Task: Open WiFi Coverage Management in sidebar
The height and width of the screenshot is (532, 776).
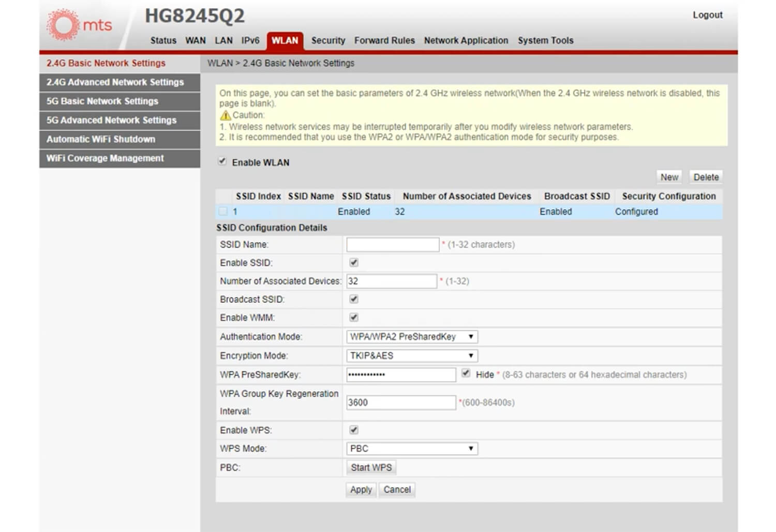Action: coord(105,158)
